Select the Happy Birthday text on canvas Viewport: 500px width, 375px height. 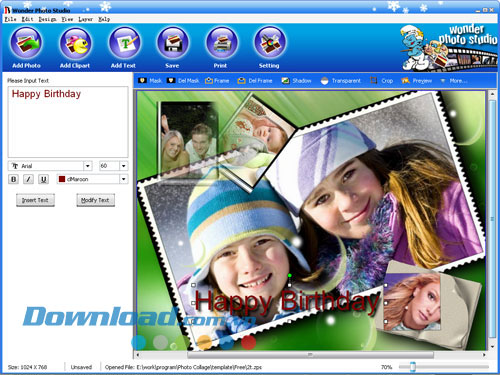click(x=287, y=302)
